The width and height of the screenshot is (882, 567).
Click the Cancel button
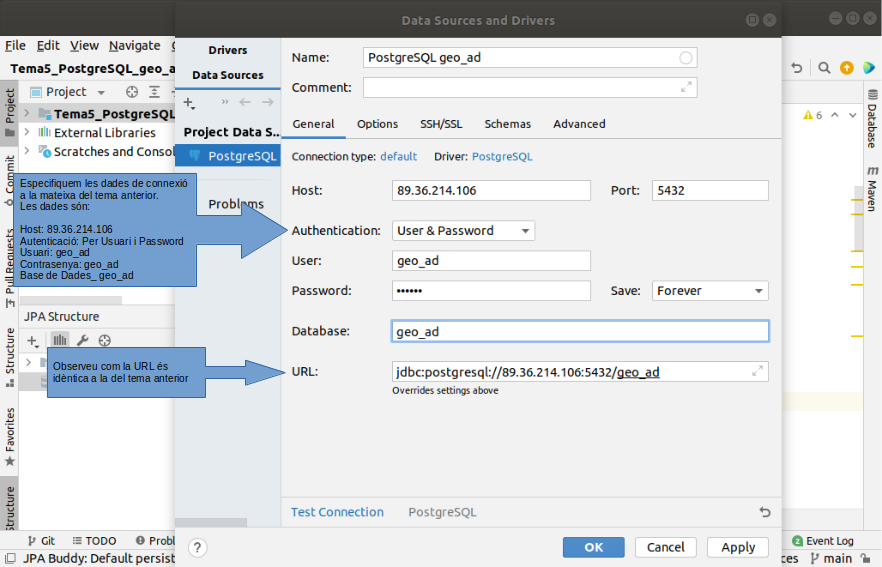click(x=665, y=547)
